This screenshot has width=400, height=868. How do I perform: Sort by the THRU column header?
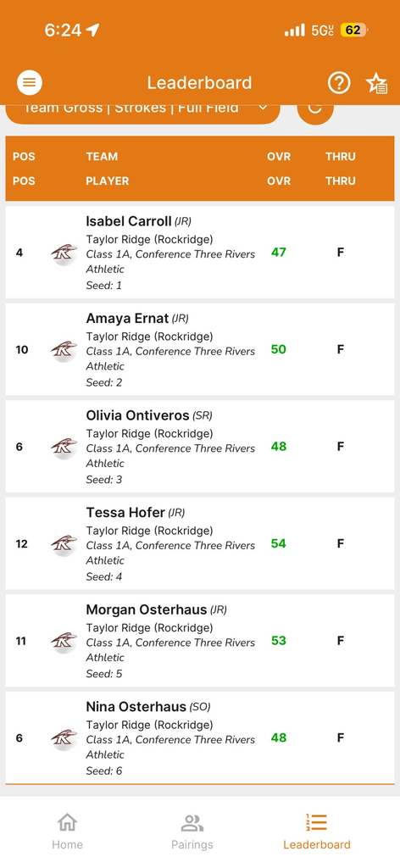340,169
